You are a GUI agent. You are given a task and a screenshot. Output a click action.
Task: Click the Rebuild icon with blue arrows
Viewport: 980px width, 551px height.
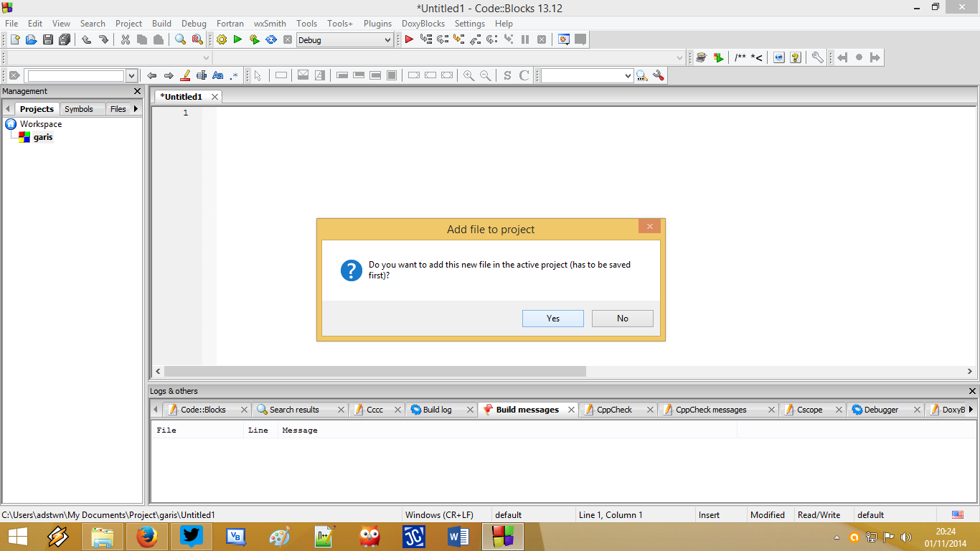[271, 40]
